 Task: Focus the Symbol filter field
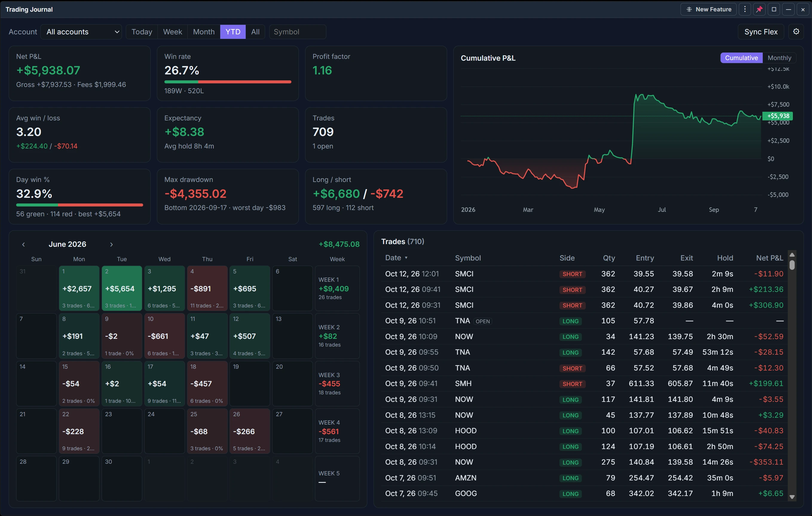(297, 32)
